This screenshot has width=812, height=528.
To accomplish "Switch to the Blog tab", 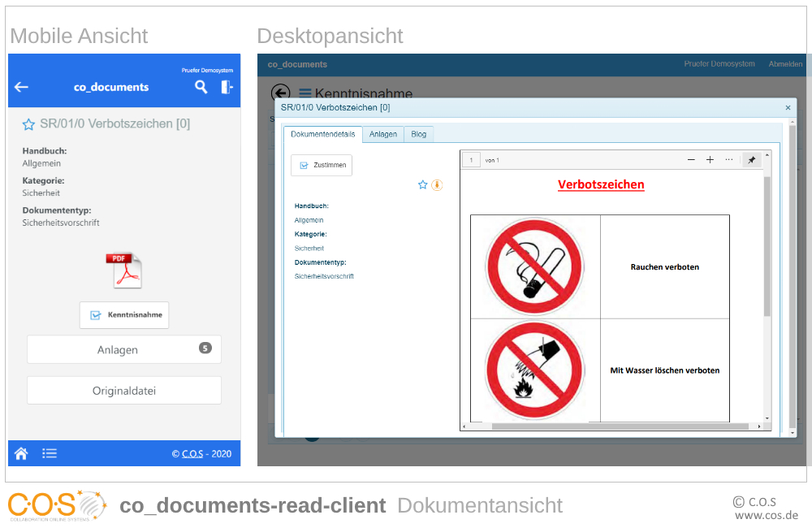I will [418, 134].
